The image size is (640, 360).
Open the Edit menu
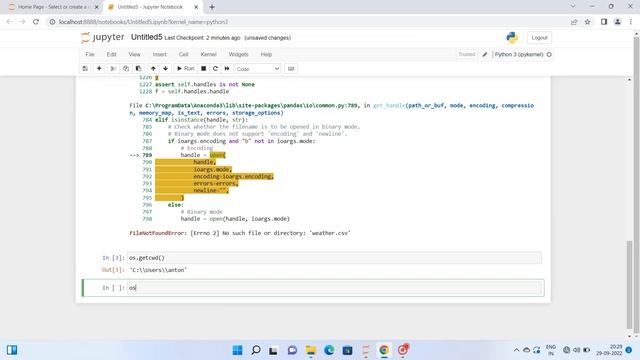(x=111, y=54)
